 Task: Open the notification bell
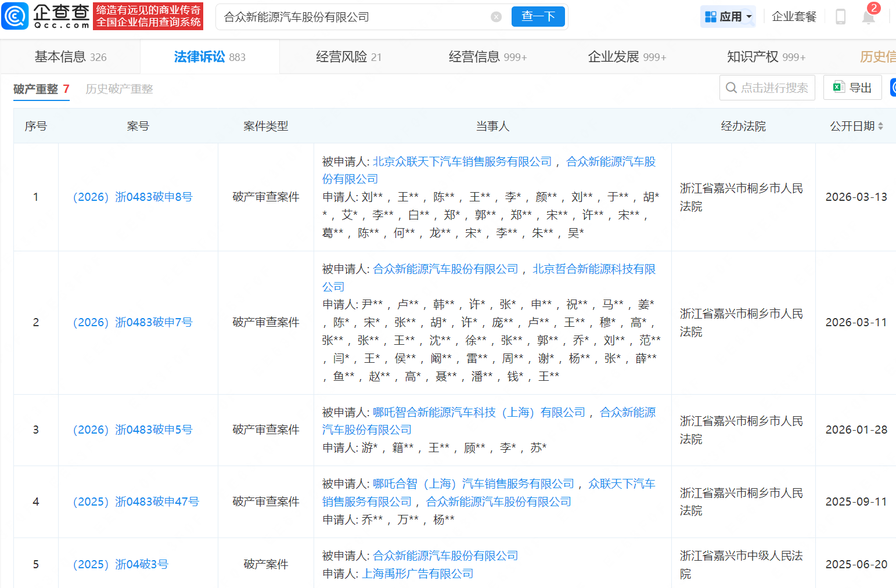(x=868, y=17)
